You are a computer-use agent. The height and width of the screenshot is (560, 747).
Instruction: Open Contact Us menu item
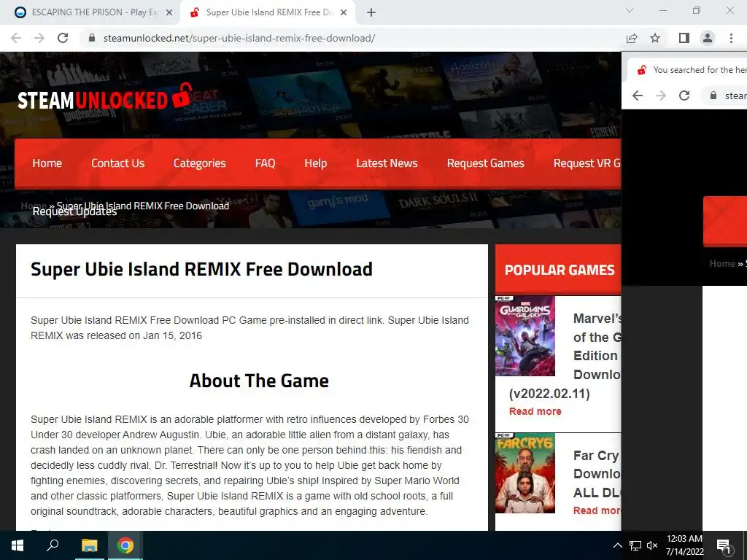click(x=117, y=163)
